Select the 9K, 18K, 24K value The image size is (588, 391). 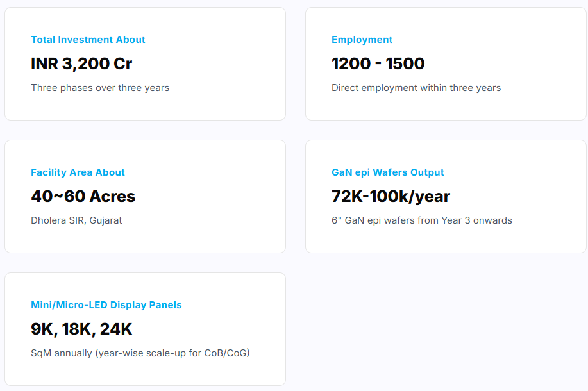tap(81, 329)
